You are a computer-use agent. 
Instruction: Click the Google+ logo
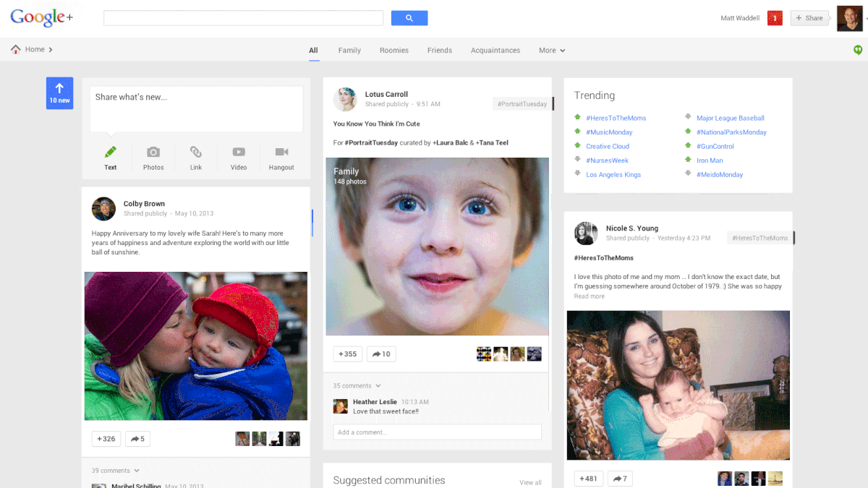tap(41, 18)
